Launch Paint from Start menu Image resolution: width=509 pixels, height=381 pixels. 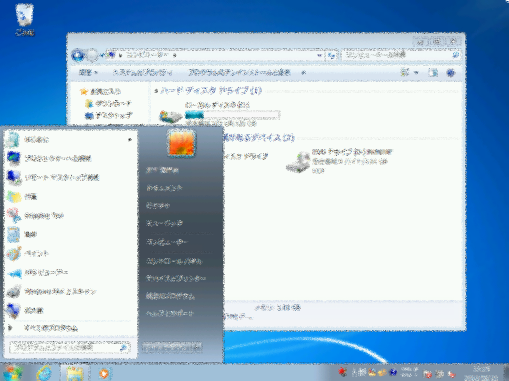pos(70,253)
